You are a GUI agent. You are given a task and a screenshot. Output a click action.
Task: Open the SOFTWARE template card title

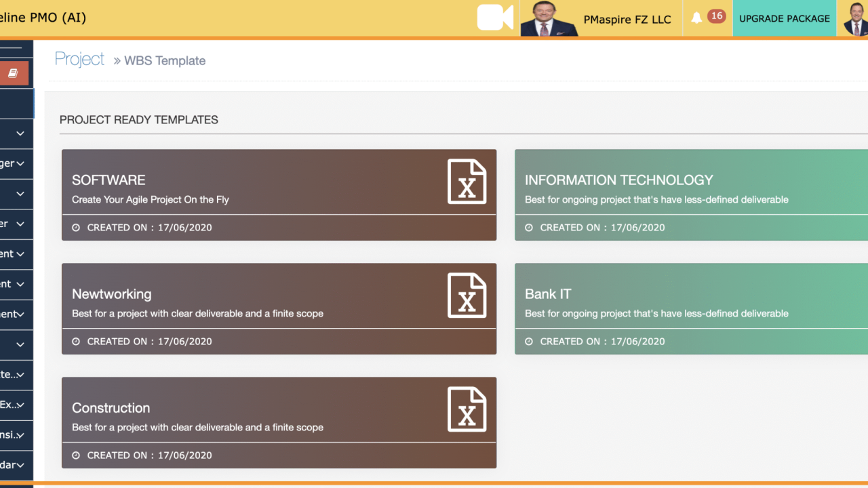pos(108,180)
